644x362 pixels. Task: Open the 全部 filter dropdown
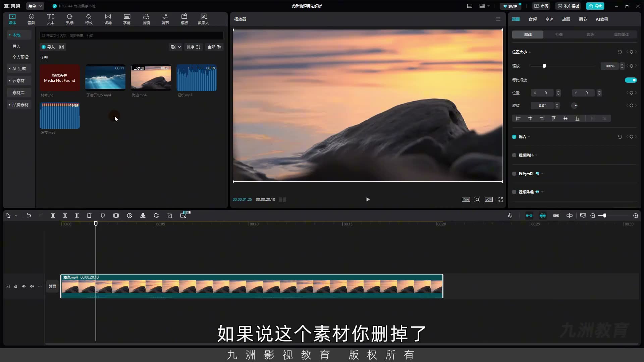click(214, 47)
